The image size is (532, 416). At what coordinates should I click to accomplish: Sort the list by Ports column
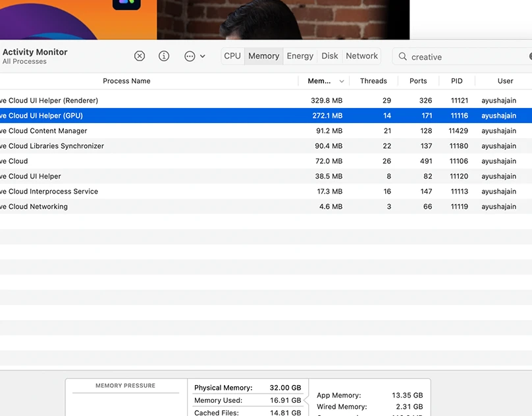point(418,82)
